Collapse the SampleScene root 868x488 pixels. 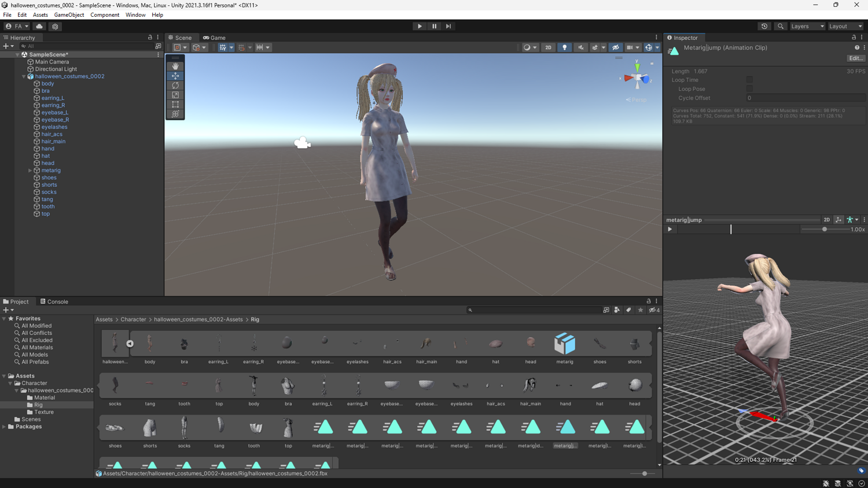17,54
